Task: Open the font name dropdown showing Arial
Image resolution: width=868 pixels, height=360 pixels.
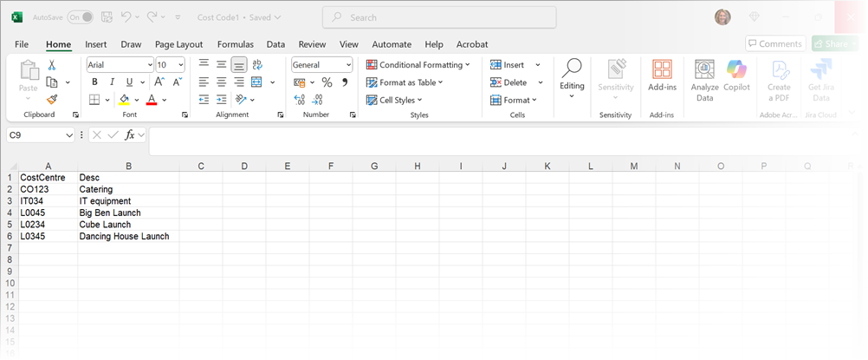Action: (x=148, y=65)
